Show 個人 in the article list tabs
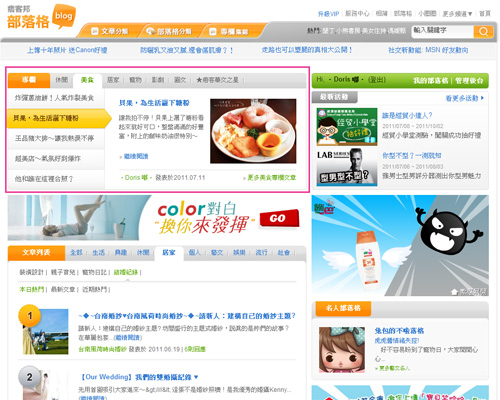This screenshot has width=500, height=400. click(195, 253)
